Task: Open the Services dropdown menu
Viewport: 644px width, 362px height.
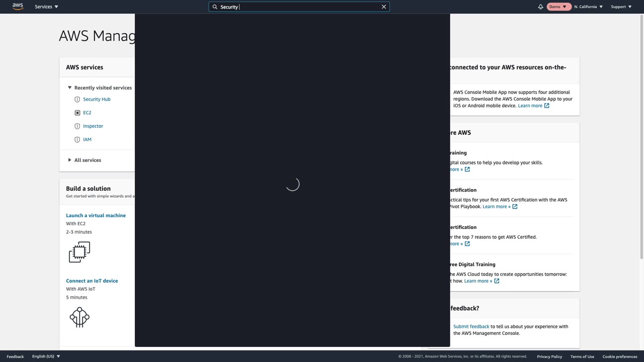Action: (46, 7)
